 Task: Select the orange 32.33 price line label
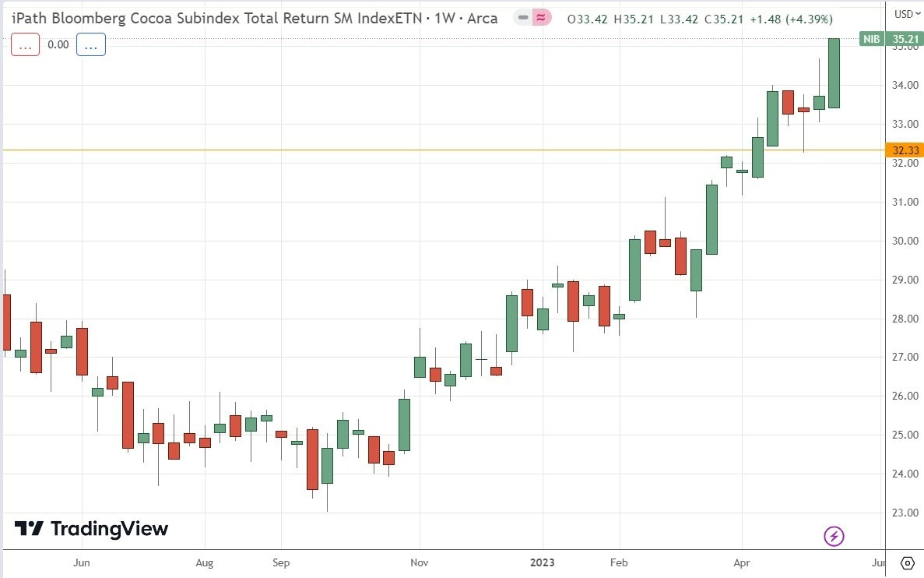(905, 149)
